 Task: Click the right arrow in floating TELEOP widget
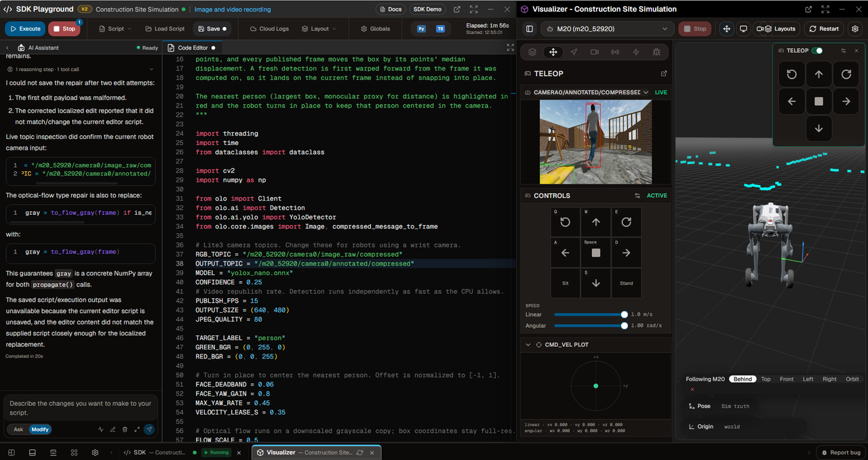[846, 102]
